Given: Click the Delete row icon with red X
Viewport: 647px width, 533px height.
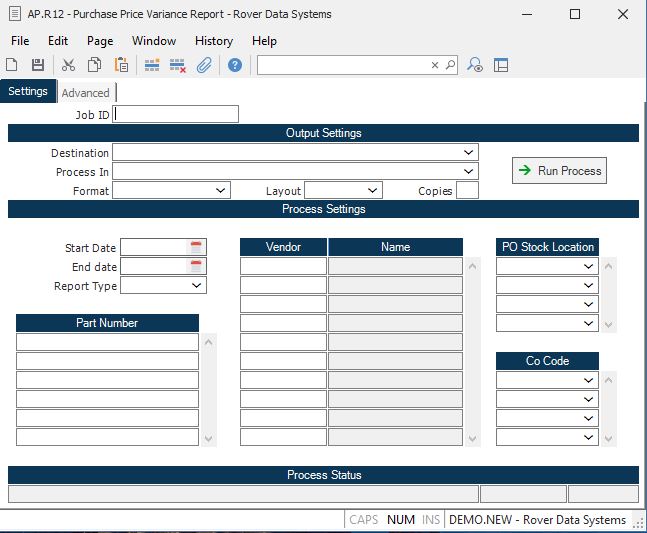Looking at the screenshot, I should [178, 65].
